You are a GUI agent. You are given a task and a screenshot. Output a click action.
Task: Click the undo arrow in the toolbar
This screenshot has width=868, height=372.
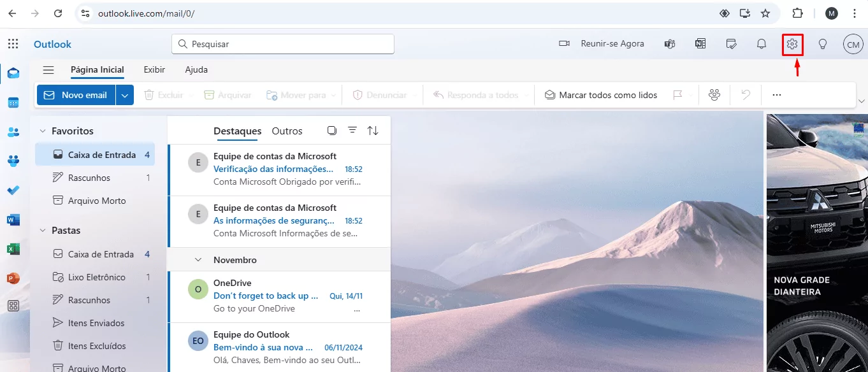pyautogui.click(x=746, y=95)
